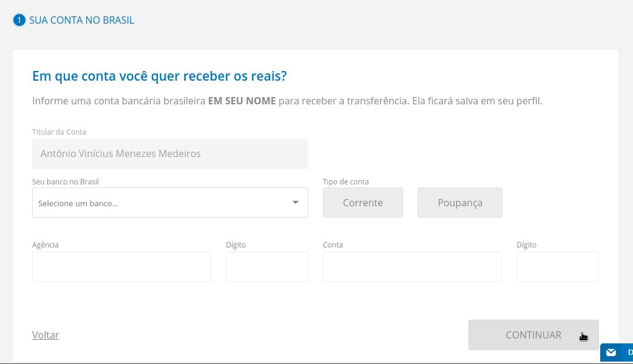This screenshot has width=633, height=364.
Task: Click the Titular da Conta label
Action: click(59, 132)
